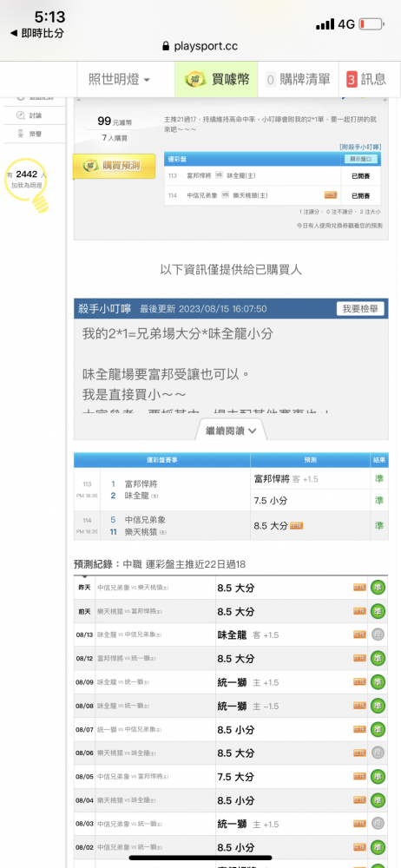This screenshot has height=868, width=401.
Task: Tap the playsport.cc address bar
Action: click(x=200, y=47)
